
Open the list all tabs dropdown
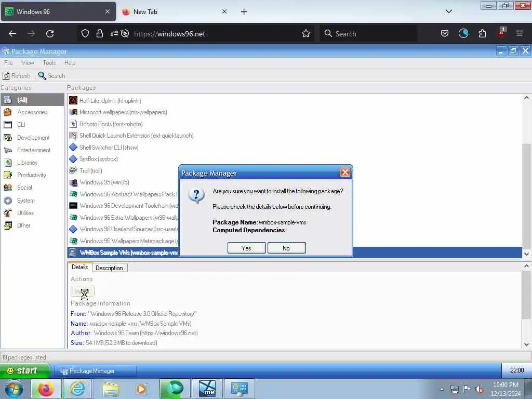pos(449,11)
